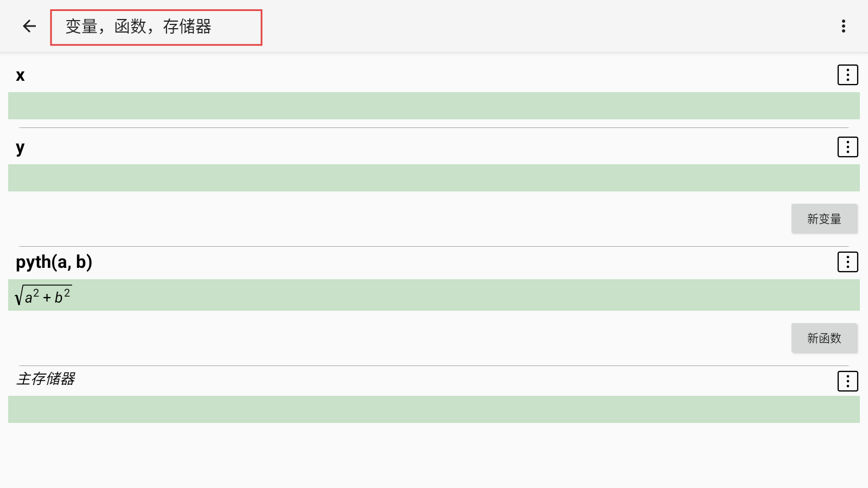The image size is (868, 488).
Task: Select the variable name y
Action: pyautogui.click(x=20, y=147)
